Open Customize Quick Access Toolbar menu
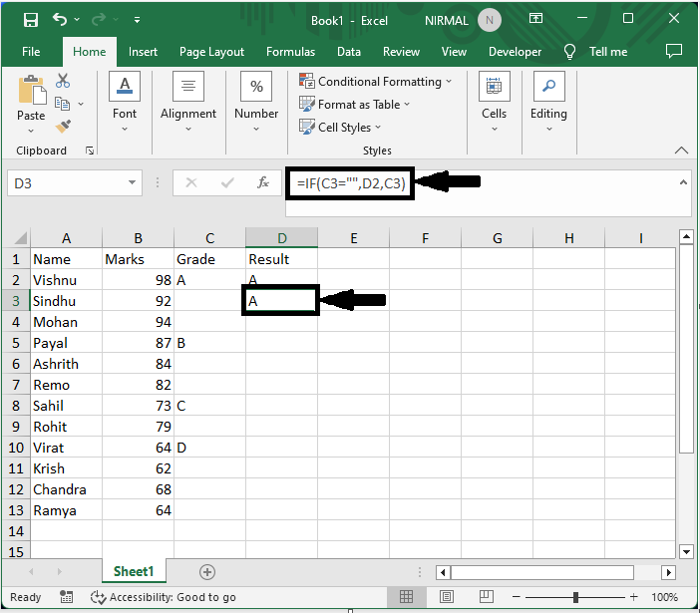 point(137,20)
